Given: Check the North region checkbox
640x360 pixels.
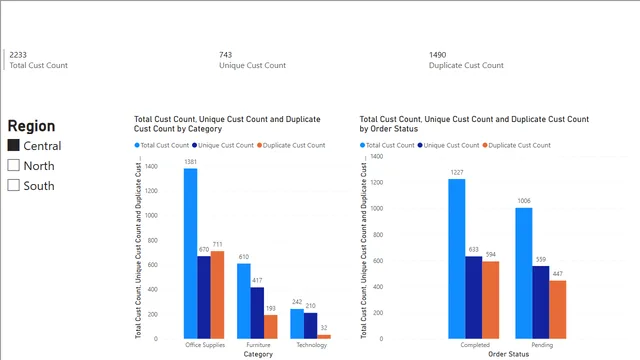Looking at the screenshot, I should 13,165.
